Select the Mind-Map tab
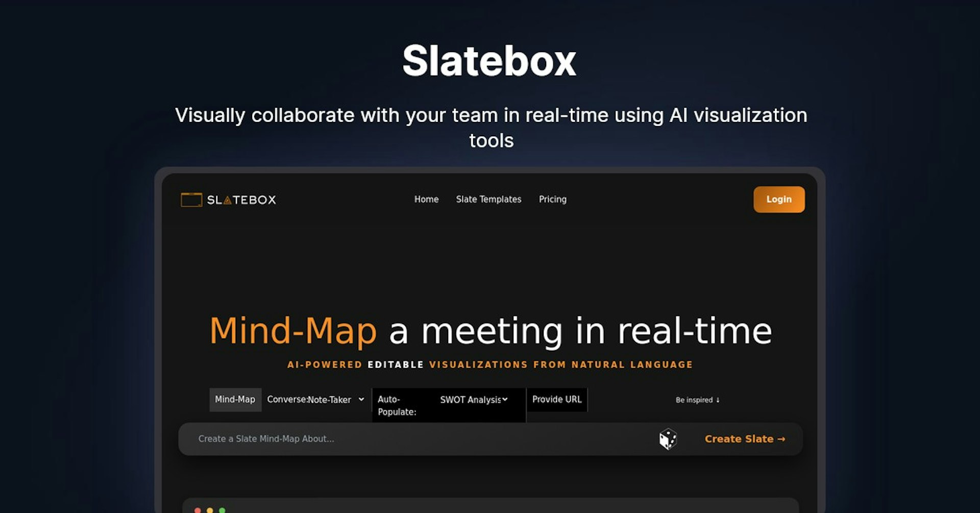The image size is (980, 513). point(235,400)
